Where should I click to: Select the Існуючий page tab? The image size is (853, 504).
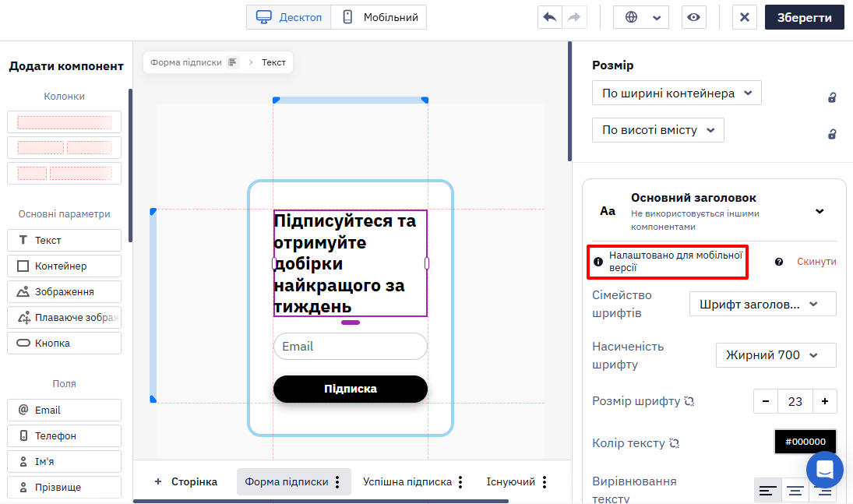(511, 481)
